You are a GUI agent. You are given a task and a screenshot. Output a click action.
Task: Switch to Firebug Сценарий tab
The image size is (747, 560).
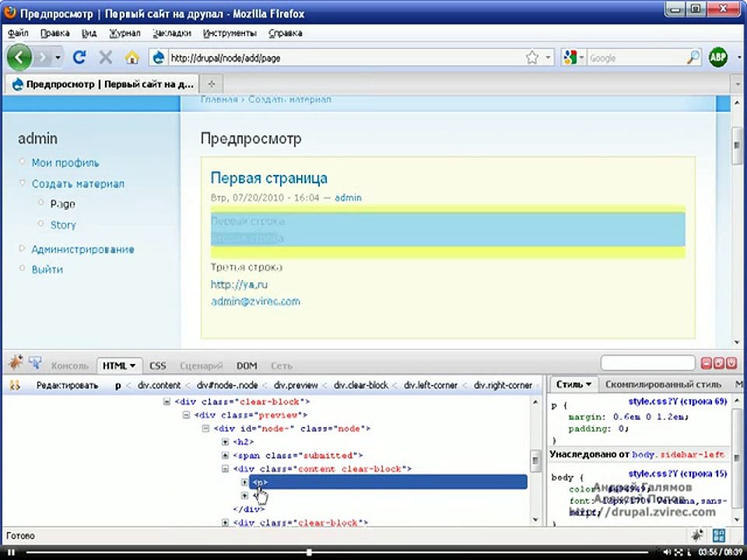pyautogui.click(x=202, y=366)
